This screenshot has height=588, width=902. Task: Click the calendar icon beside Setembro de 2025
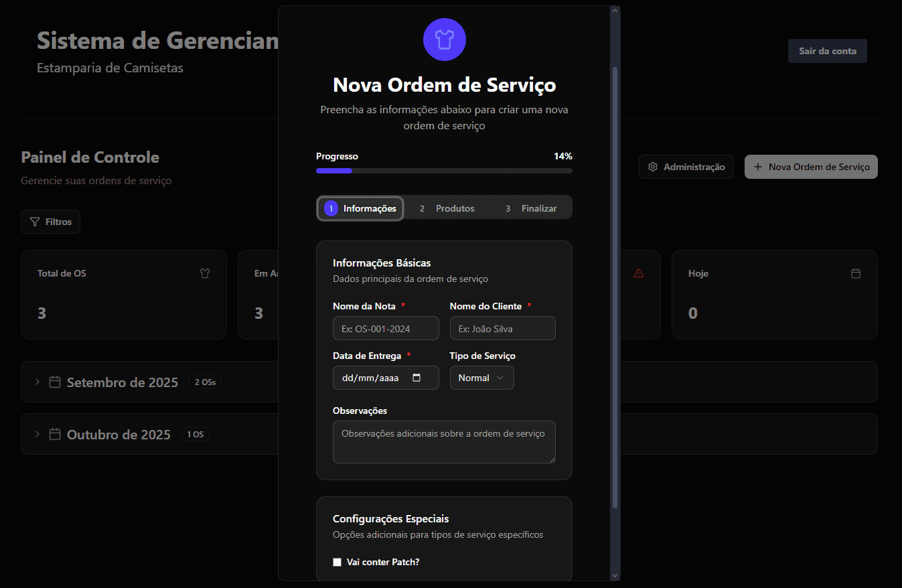click(55, 382)
